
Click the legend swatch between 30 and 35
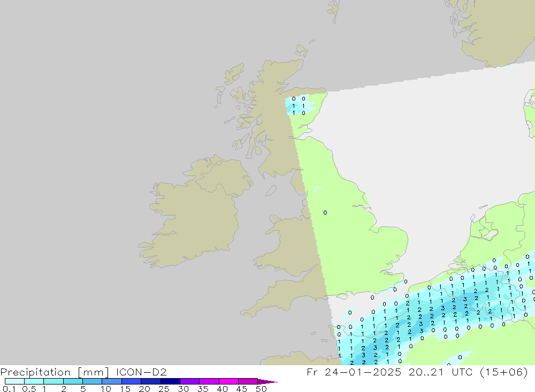[190, 381]
